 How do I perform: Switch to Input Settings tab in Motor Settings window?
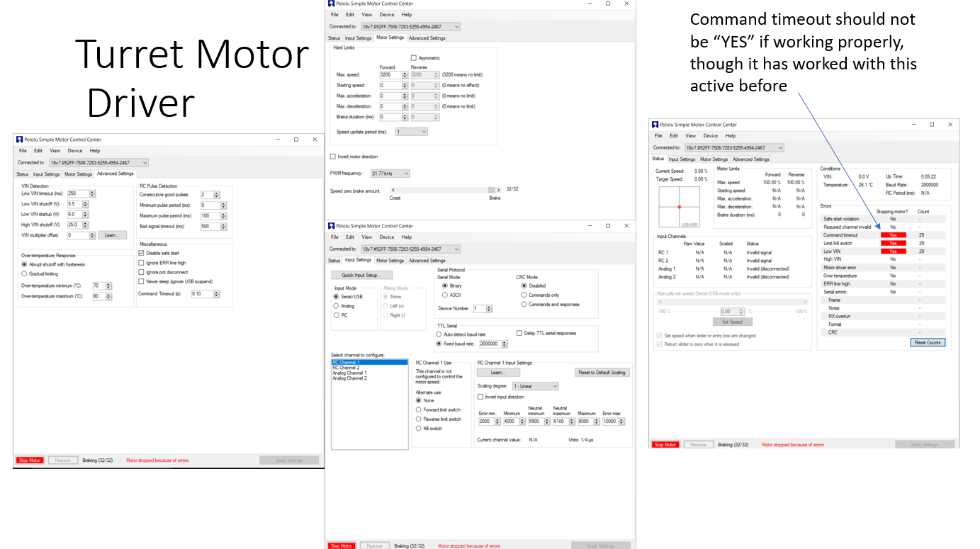click(358, 38)
